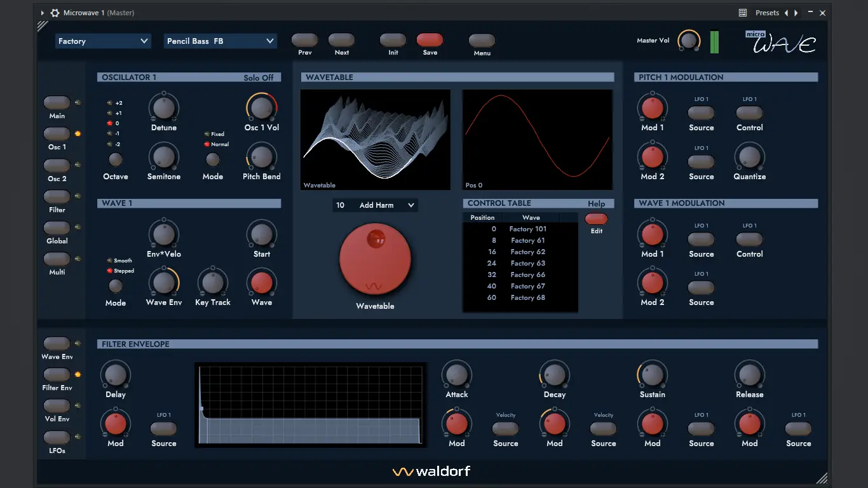Click the Key Track knob
This screenshot has width=868, height=488.
pyautogui.click(x=213, y=282)
